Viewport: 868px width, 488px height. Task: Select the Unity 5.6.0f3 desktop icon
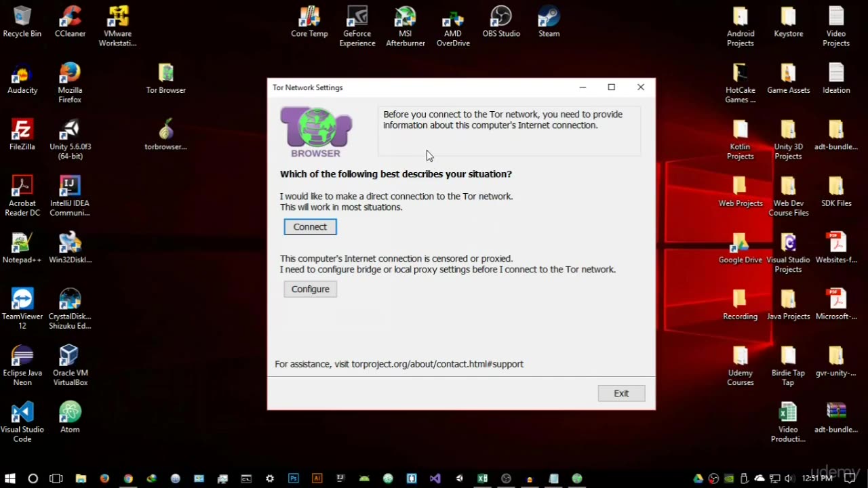point(70,140)
